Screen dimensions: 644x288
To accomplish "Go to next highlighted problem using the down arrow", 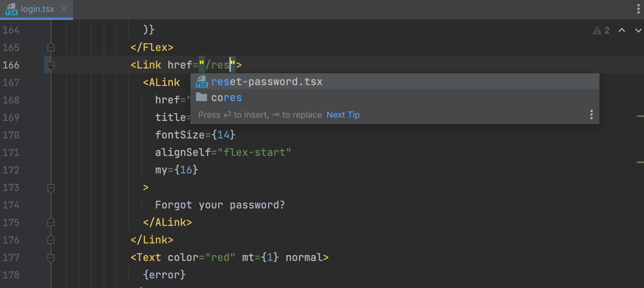I will [x=638, y=31].
